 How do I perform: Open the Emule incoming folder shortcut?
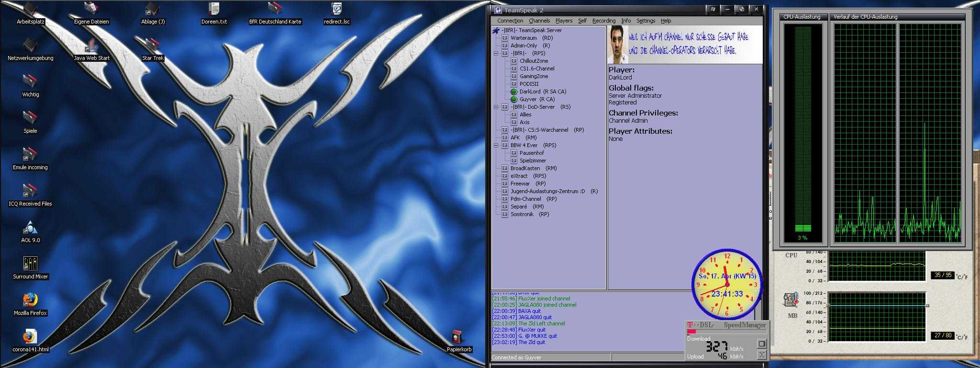pos(30,155)
